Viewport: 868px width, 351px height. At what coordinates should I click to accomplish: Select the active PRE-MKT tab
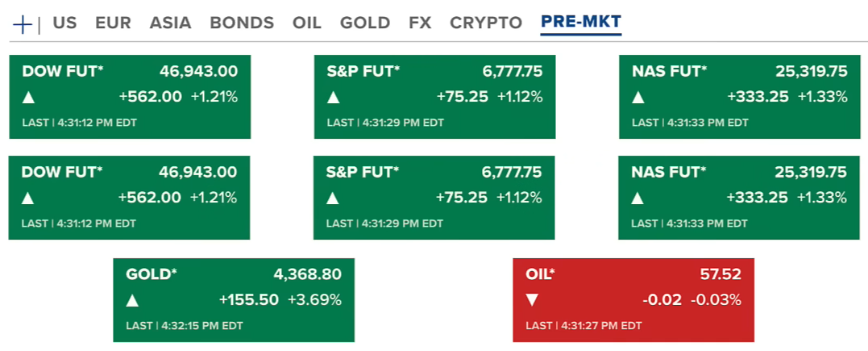[x=580, y=23]
